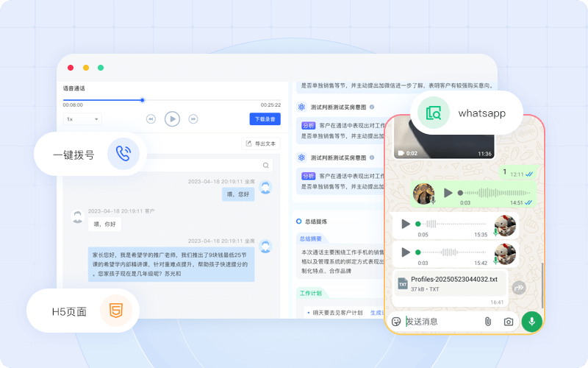Viewport: 588px width, 368px height.
Task: Click info icon beside first 测试判断测试买房意图
Action: (372, 107)
